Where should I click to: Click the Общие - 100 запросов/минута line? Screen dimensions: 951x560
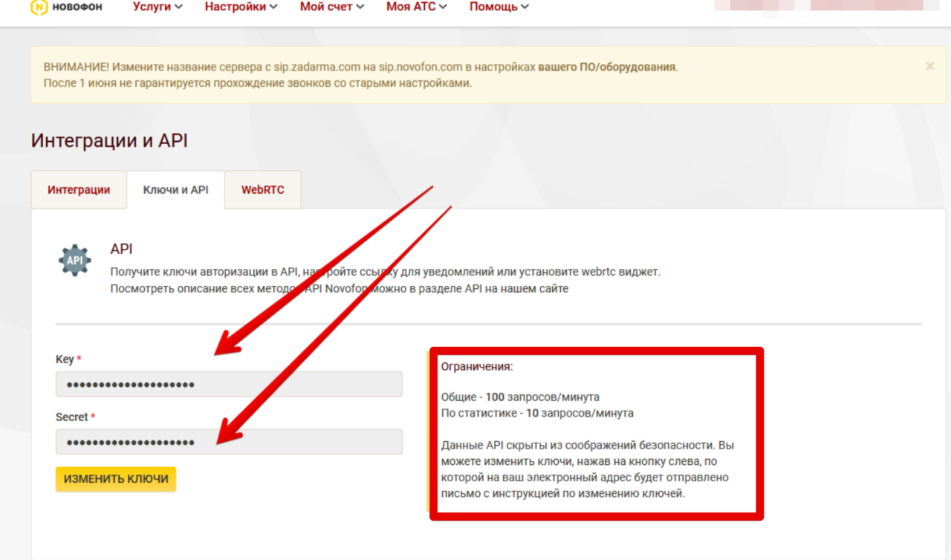click(x=520, y=397)
